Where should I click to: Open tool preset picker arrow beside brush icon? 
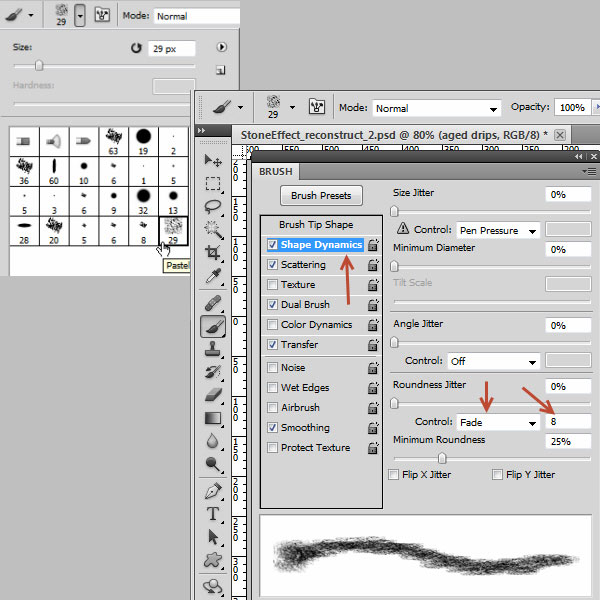tap(240, 108)
